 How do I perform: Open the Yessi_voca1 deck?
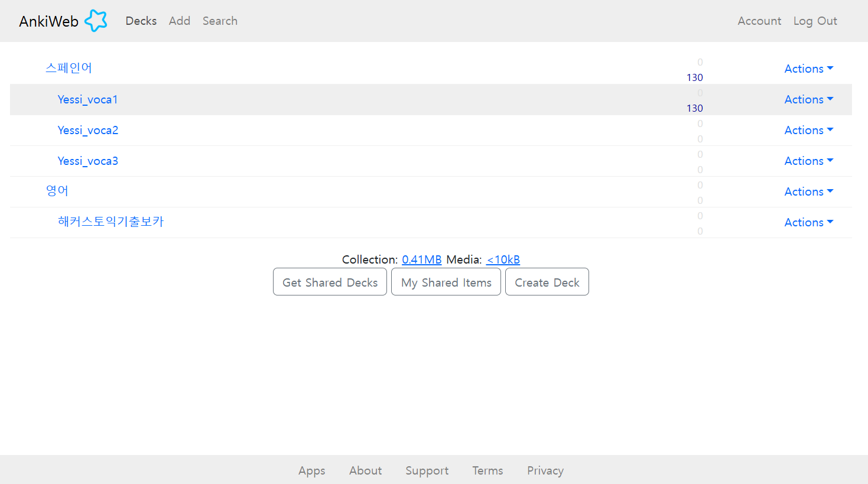click(87, 99)
